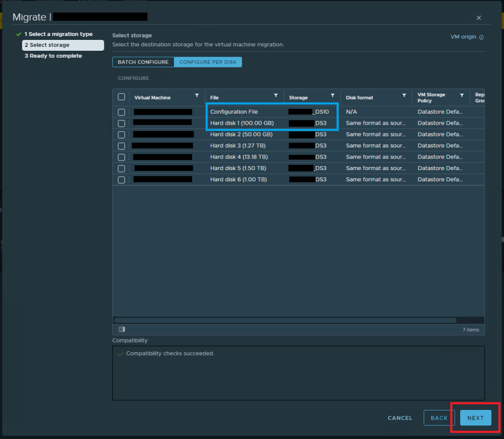Check the Configuration File row checkbox

point(122,112)
